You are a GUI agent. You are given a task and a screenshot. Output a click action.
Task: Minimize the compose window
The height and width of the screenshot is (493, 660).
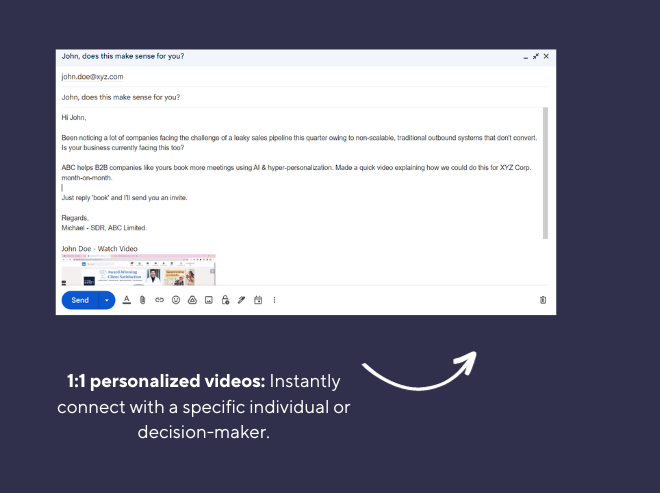point(525,57)
